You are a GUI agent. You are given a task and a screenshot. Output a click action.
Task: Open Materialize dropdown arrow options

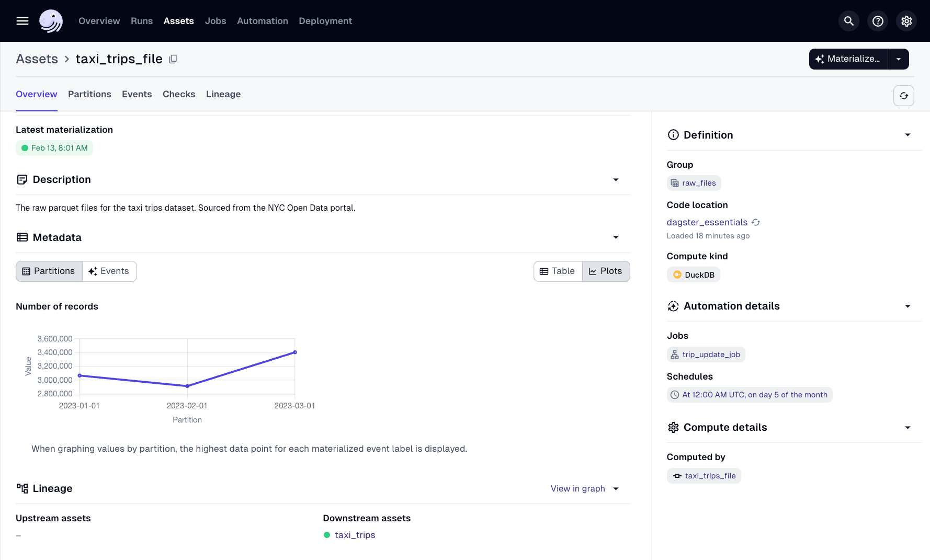pyautogui.click(x=898, y=59)
